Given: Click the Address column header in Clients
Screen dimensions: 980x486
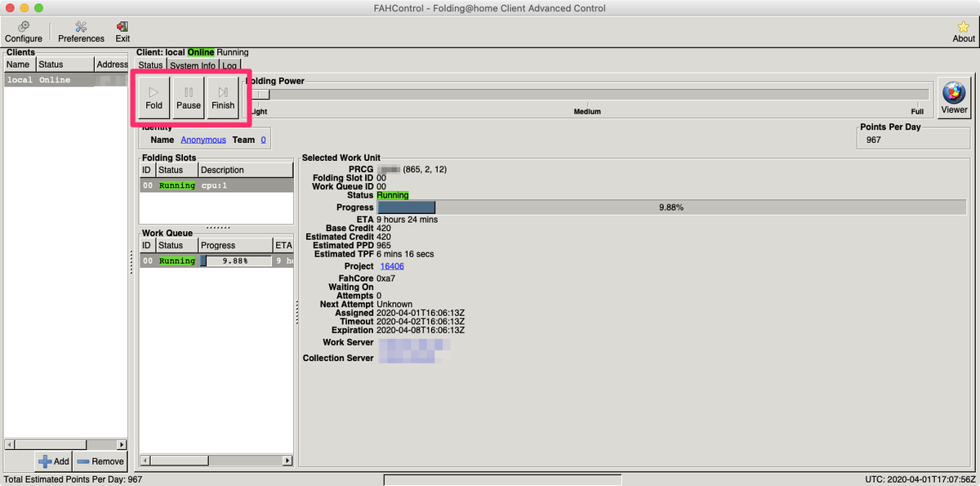Looking at the screenshot, I should [111, 65].
